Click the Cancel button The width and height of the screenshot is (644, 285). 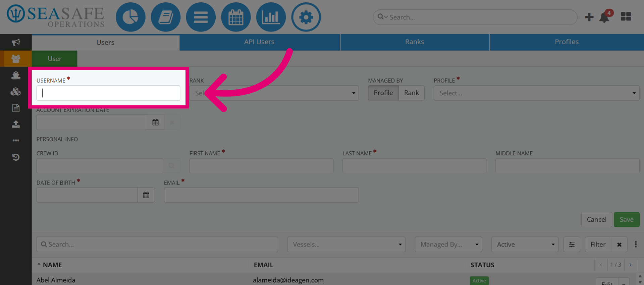tap(596, 219)
